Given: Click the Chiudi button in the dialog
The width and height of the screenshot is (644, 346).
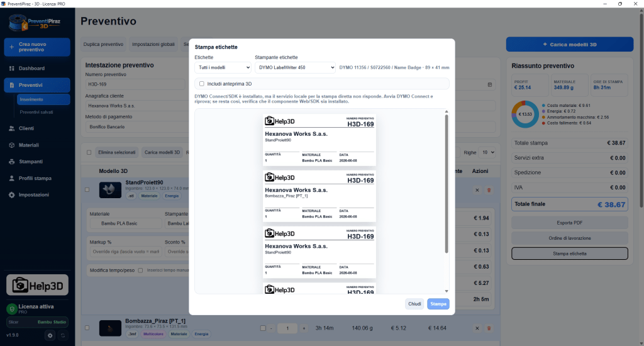Looking at the screenshot, I should [x=414, y=304].
